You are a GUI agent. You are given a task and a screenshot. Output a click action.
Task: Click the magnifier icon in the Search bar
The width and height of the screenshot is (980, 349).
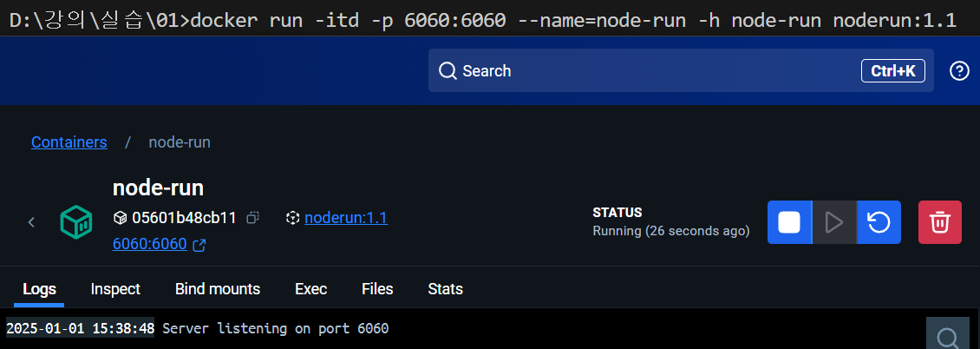tap(448, 71)
